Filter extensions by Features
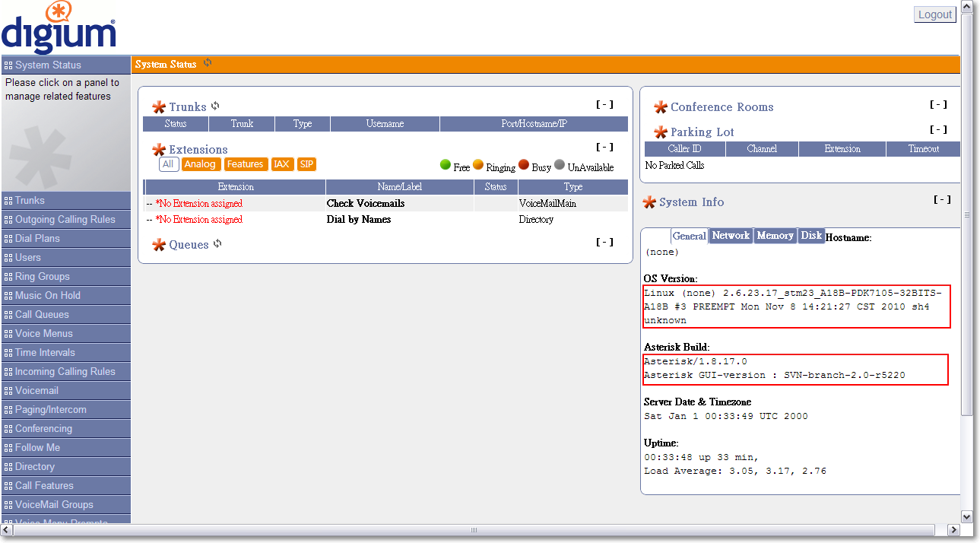Viewport: 980px width, 543px height. point(246,164)
